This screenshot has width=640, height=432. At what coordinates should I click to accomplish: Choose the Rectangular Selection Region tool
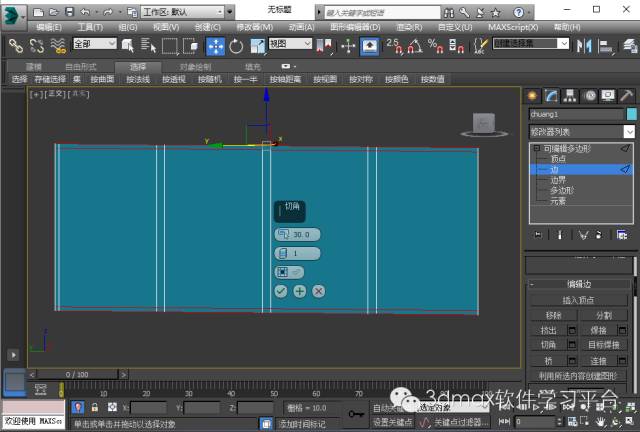(x=170, y=46)
